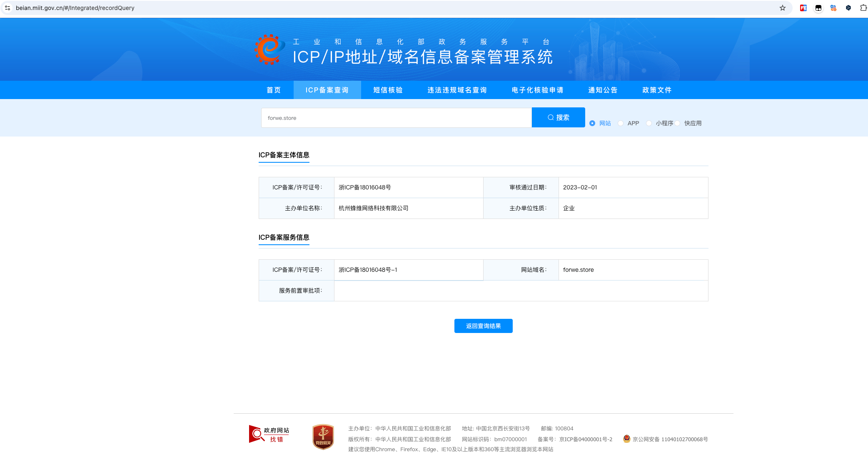This screenshot has height=462, width=868.
Task: Bookmark this page with the star icon
Action: (783, 8)
